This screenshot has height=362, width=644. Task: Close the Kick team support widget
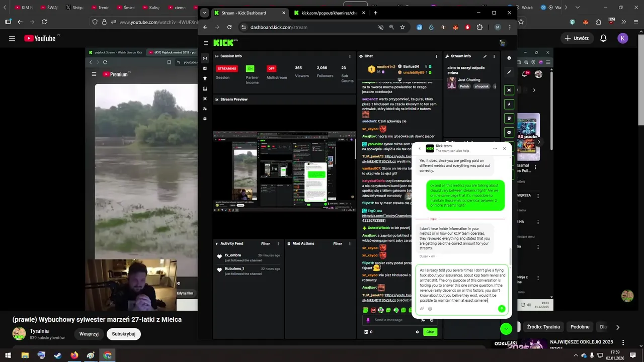pos(504,148)
